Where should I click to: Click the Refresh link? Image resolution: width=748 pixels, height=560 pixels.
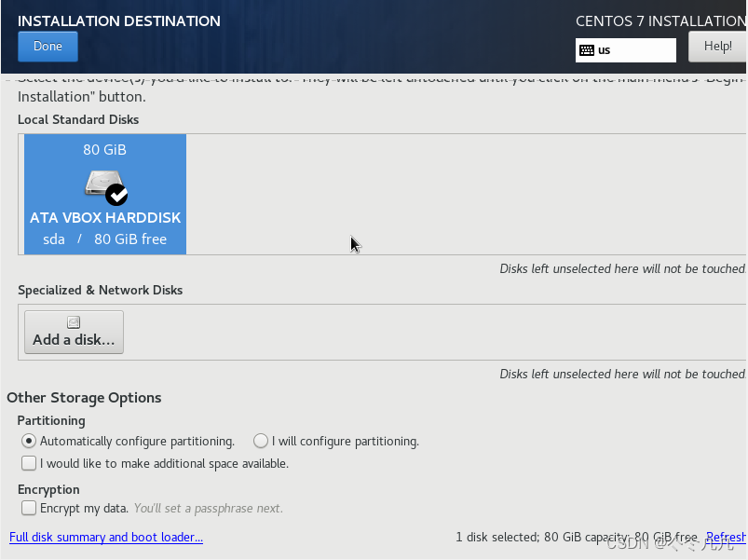tap(726, 537)
